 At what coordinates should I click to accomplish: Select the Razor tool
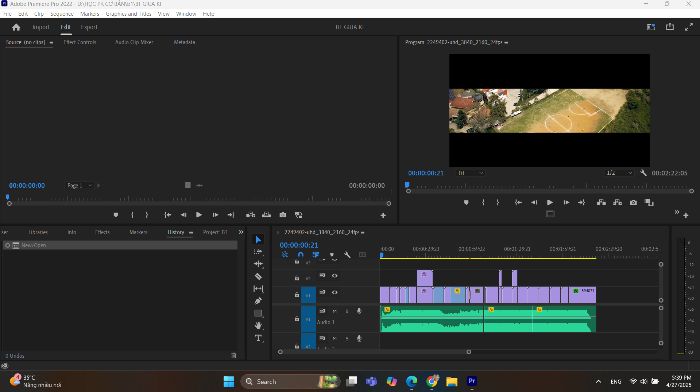(x=258, y=276)
